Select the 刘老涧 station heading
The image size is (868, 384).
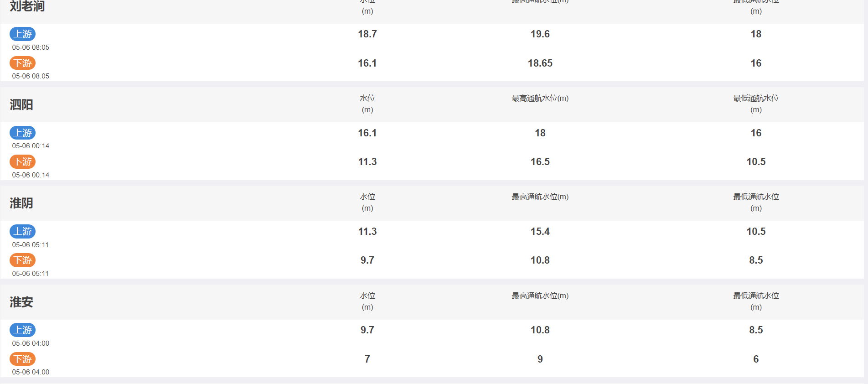pyautogui.click(x=27, y=6)
